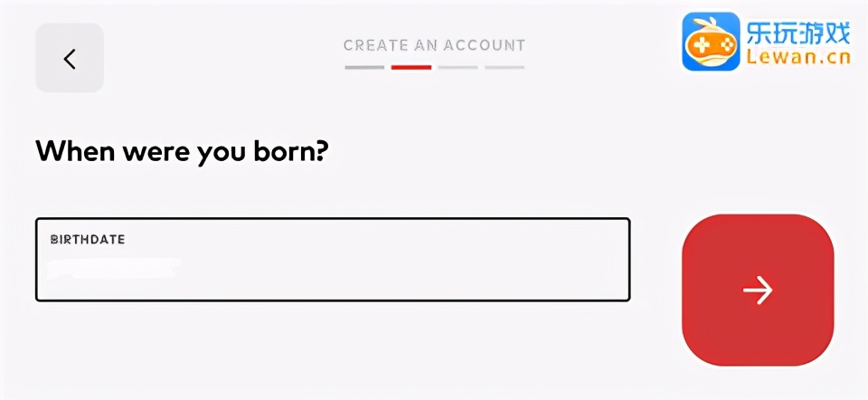Click the orange gamepad in the Lewan logo
Screen dimensions: 868x400
point(711,46)
